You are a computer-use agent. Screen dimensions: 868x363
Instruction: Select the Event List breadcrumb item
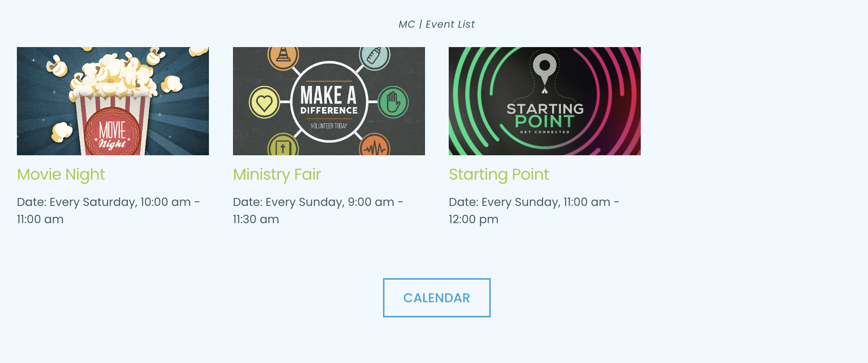point(450,24)
